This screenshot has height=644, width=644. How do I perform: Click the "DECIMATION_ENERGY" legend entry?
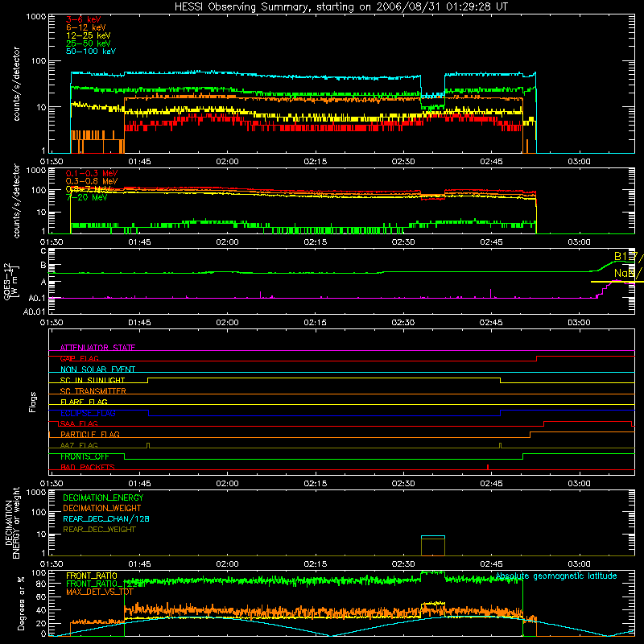[103, 497]
